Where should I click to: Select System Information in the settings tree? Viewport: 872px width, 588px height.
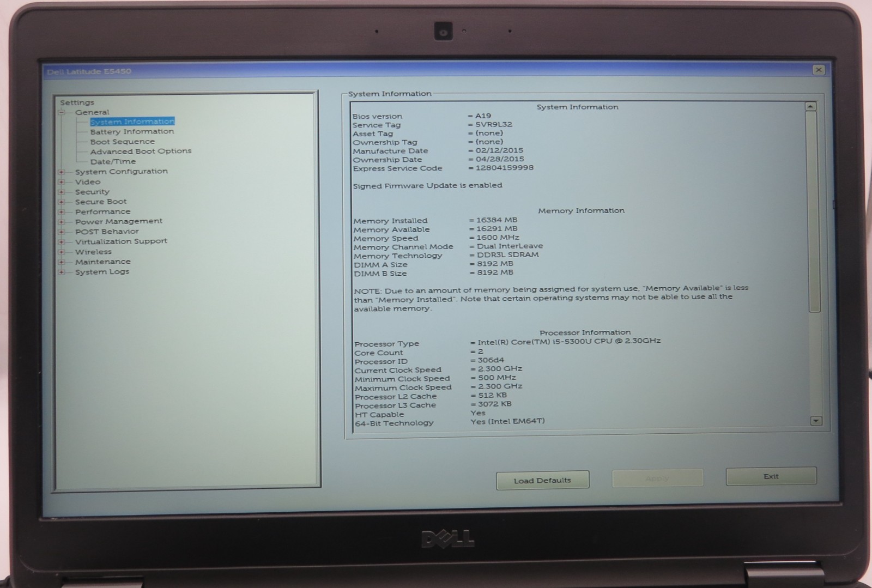tap(132, 122)
